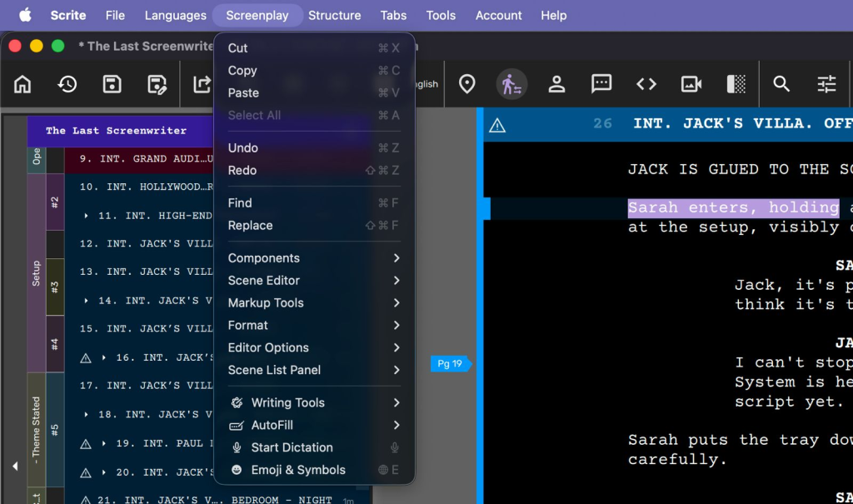
Task: Open the Languages menu
Action: tap(175, 15)
